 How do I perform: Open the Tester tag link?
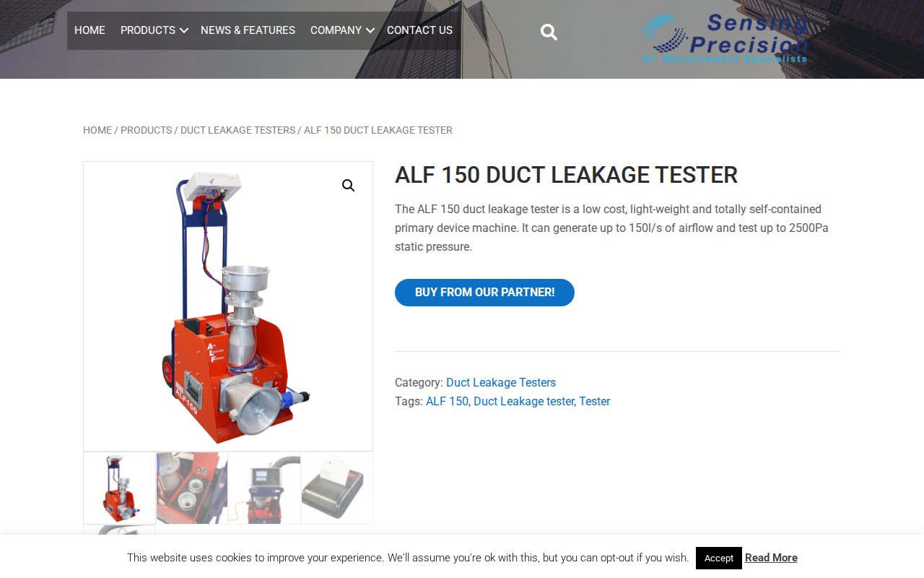(595, 402)
